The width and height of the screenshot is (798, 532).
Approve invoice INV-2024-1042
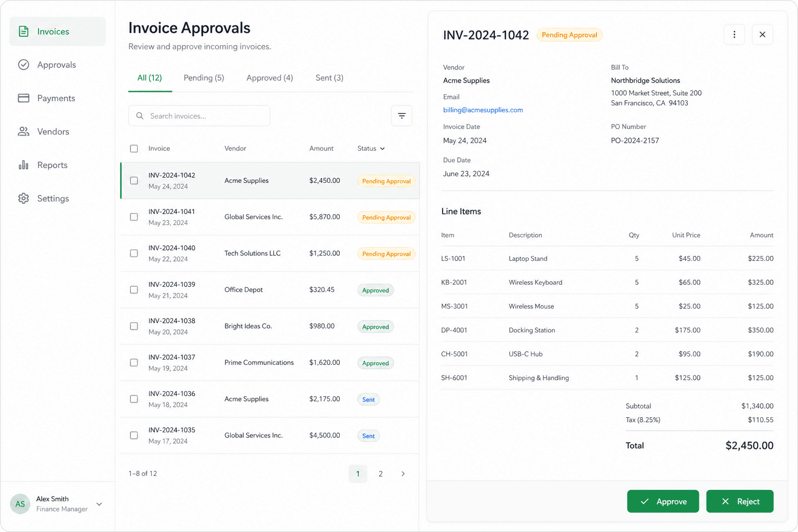pos(663,501)
